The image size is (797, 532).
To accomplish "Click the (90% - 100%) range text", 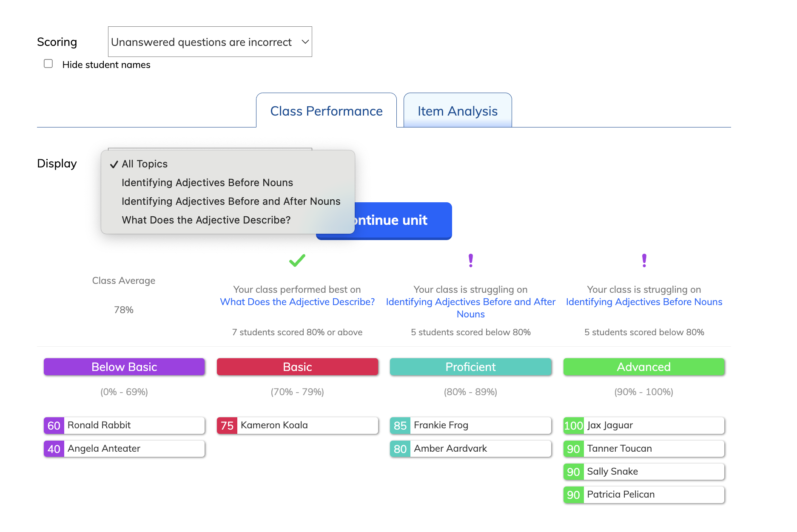I will pos(644,392).
